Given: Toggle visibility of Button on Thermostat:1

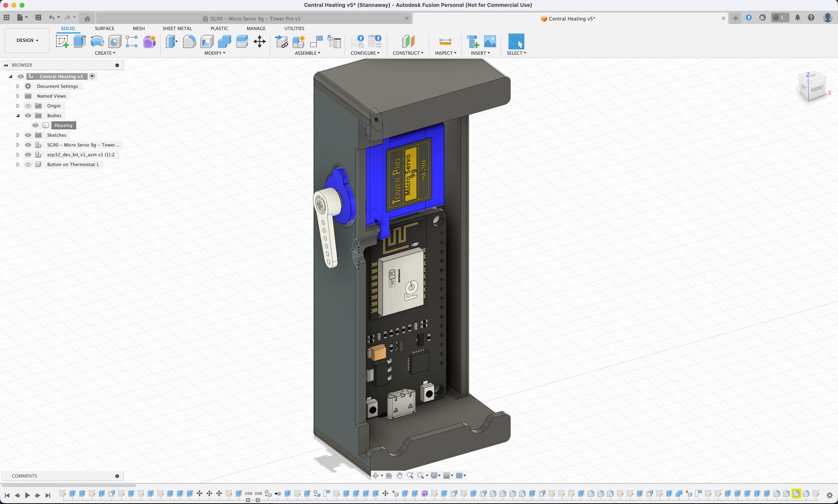Looking at the screenshot, I should click(x=28, y=165).
